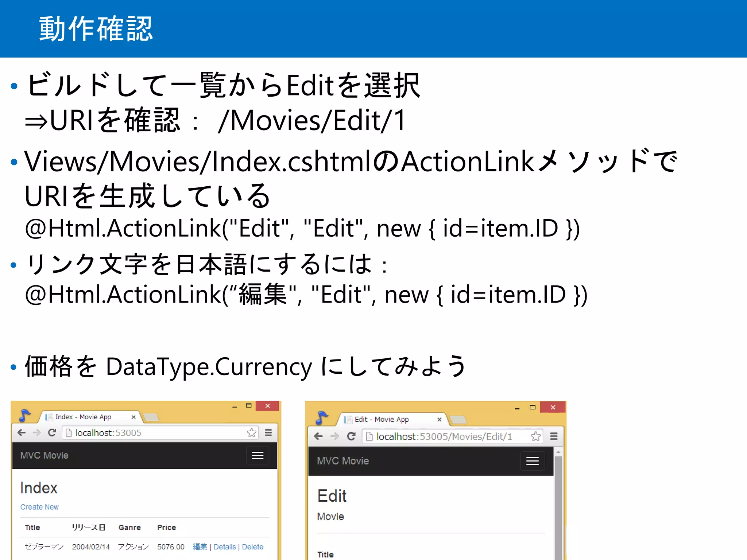Click the 編集 link for ゼブラーマン

(x=200, y=547)
